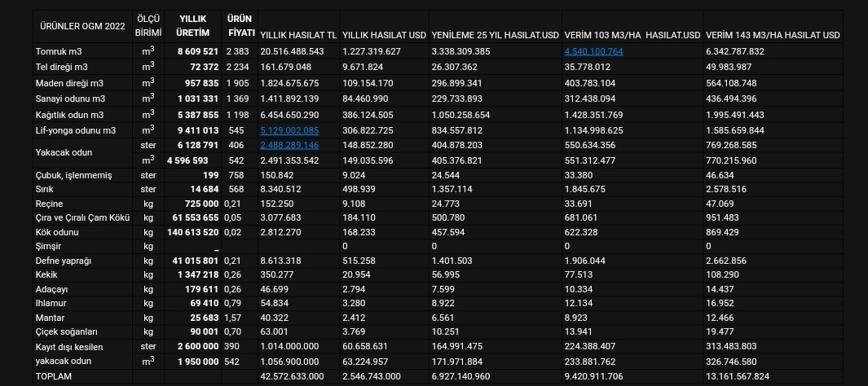
Task: Select the Kök odunu quantity 140 613 520
Action: pyautogui.click(x=192, y=232)
